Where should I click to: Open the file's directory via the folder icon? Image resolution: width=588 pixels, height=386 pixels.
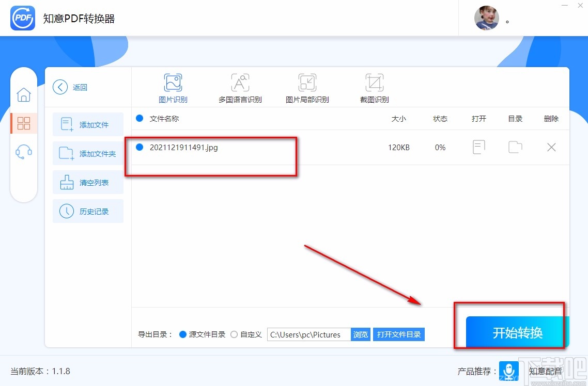[515, 147]
